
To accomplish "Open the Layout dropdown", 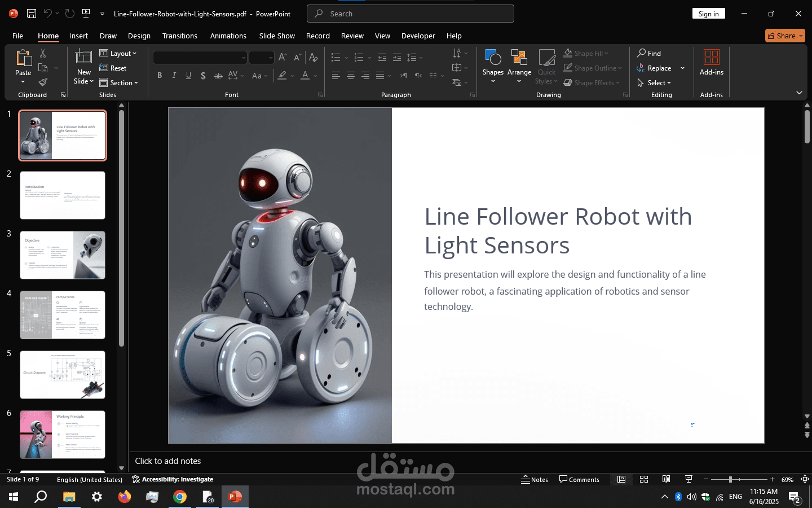I will 118,53.
